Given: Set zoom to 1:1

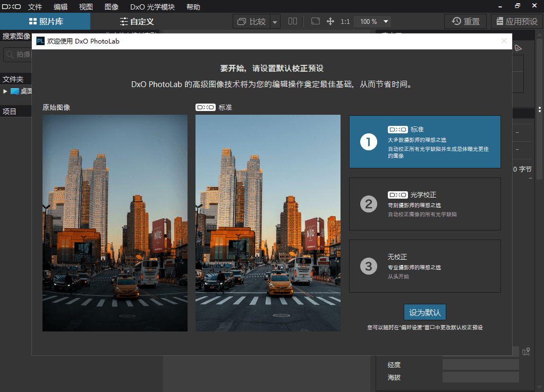Looking at the screenshot, I should 345,21.
